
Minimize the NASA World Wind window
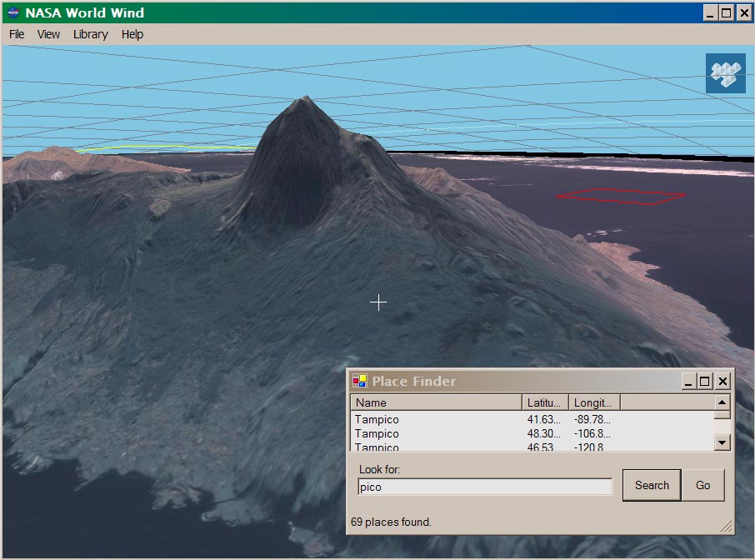pyautogui.click(x=710, y=13)
